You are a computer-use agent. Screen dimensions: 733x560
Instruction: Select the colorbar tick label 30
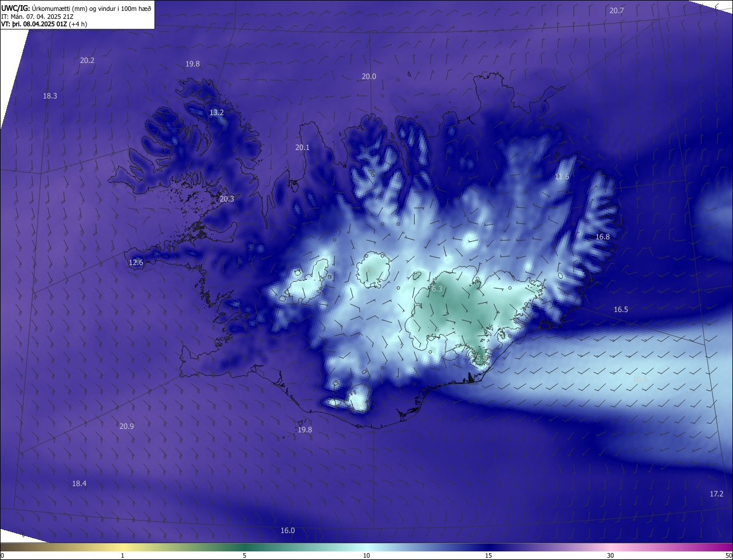[x=610, y=555]
